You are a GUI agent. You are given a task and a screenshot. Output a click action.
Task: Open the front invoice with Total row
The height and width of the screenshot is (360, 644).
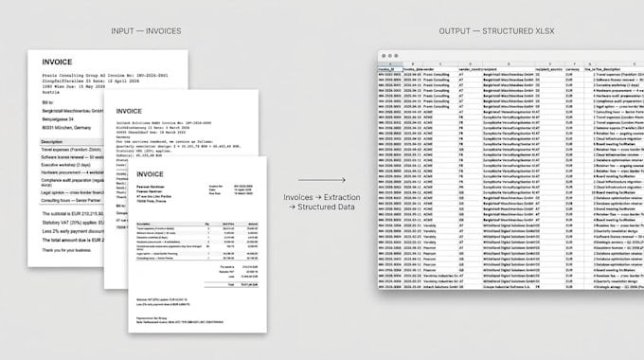pos(197,244)
